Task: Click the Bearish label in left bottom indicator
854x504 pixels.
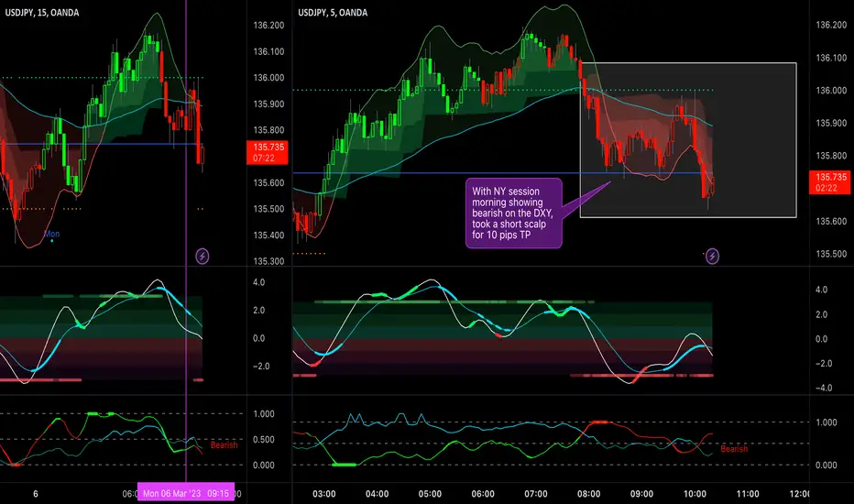Action: [224, 445]
